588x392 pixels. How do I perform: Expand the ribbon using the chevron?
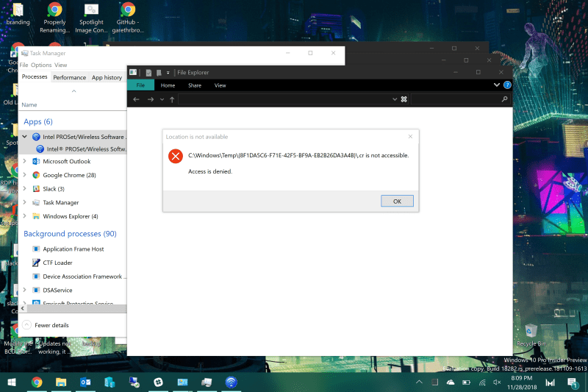point(497,85)
